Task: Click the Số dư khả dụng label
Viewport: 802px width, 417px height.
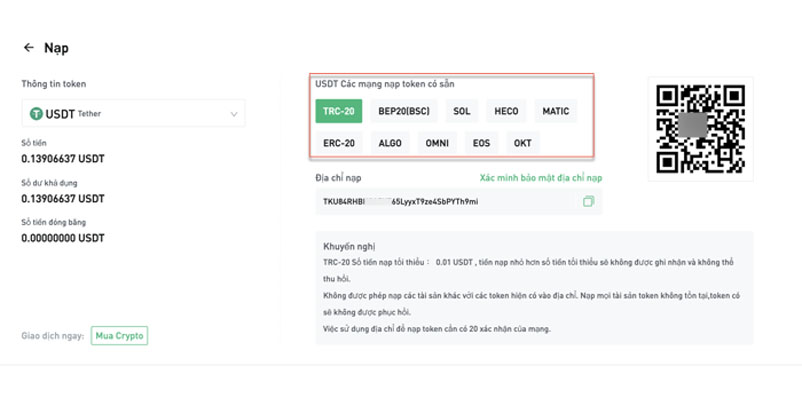Action: [49, 183]
